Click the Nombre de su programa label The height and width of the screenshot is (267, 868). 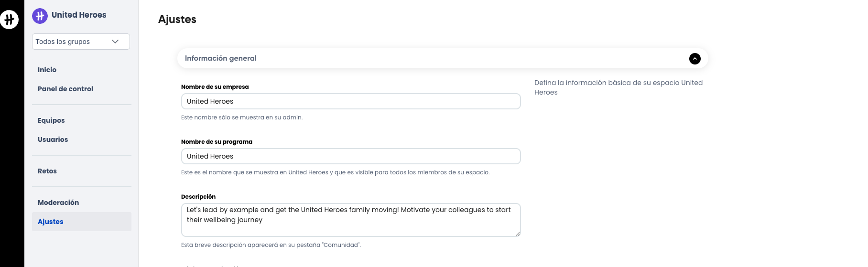click(x=217, y=142)
